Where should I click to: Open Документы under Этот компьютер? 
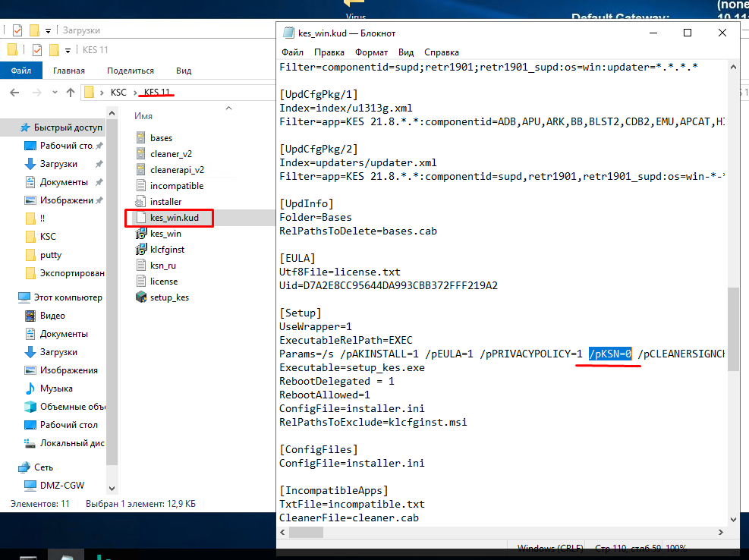(64, 334)
